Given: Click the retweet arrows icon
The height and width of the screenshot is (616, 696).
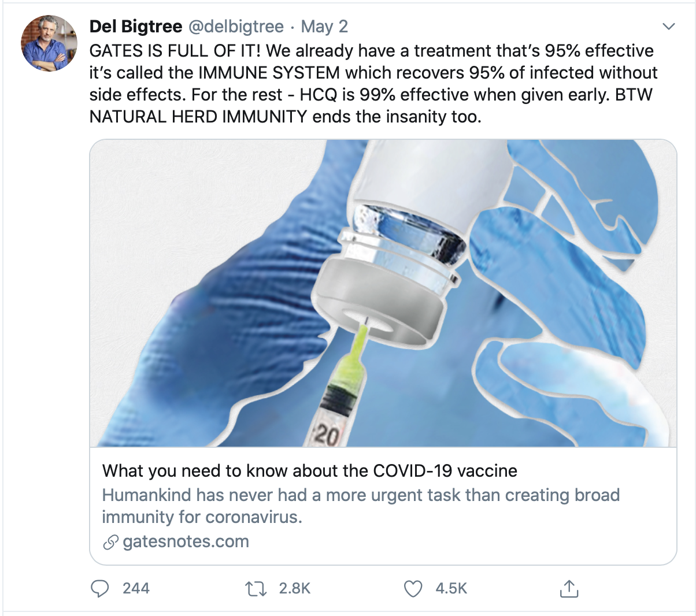Looking at the screenshot, I should 256,588.
